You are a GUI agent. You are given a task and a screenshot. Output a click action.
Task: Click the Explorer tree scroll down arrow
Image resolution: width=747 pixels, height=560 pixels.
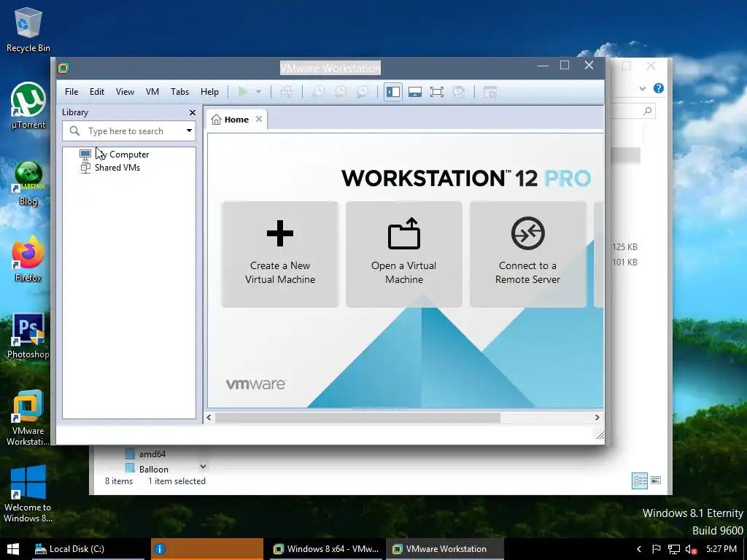[203, 467]
